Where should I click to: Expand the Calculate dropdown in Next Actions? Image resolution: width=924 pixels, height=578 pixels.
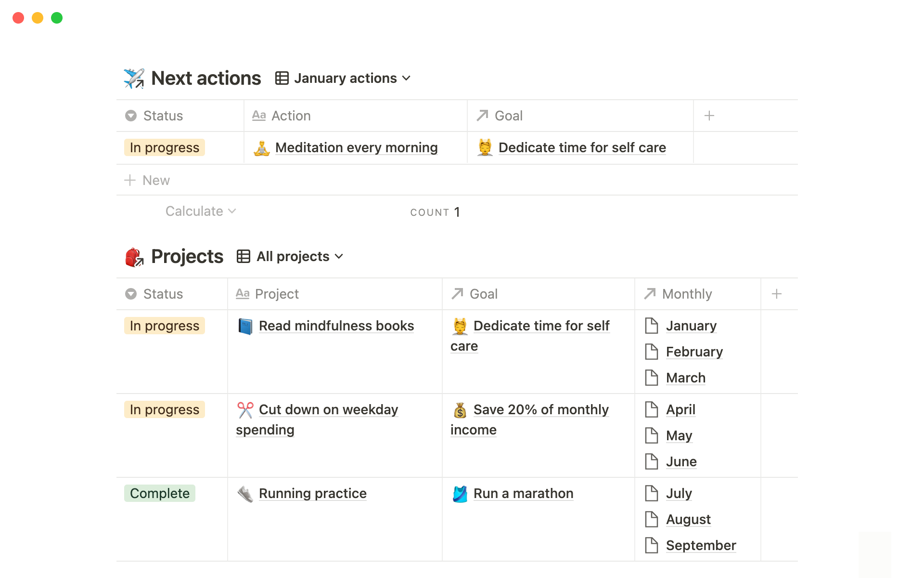[200, 211]
